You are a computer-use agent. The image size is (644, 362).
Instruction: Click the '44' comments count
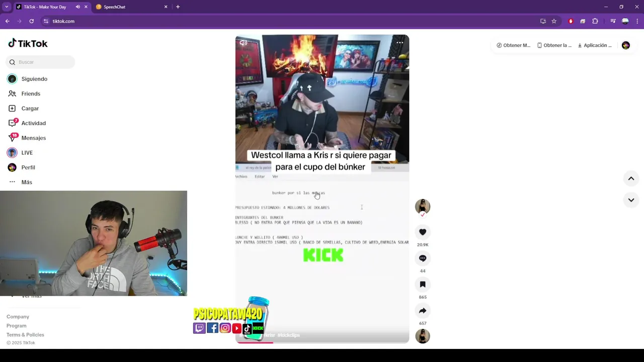click(x=423, y=271)
